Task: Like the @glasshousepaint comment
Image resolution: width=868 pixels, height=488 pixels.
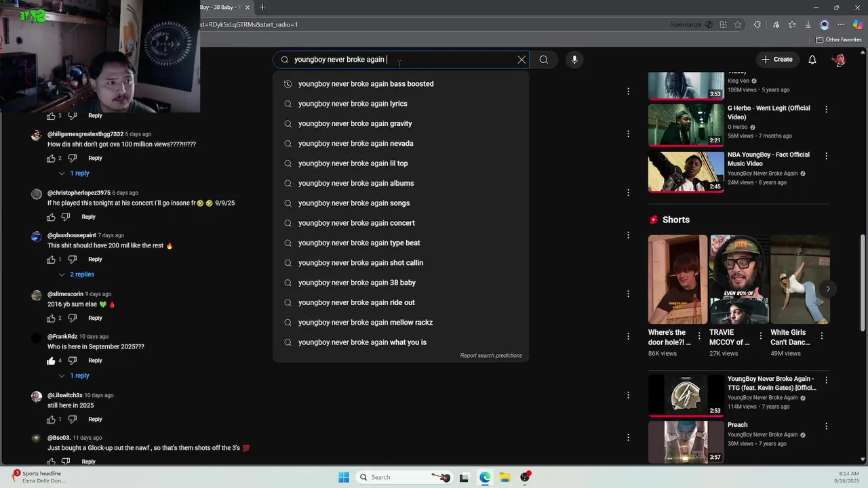Action: [51, 260]
